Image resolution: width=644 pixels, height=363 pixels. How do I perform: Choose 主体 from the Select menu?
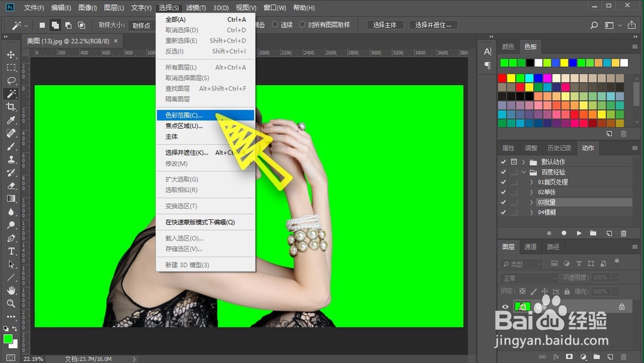(205, 137)
